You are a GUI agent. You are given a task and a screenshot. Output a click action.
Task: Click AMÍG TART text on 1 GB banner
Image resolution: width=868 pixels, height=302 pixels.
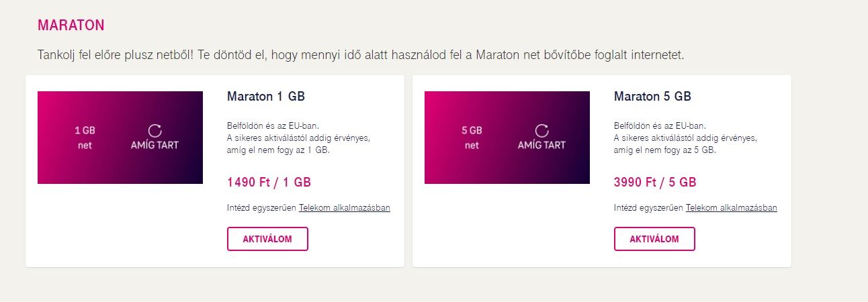pyautogui.click(x=155, y=145)
